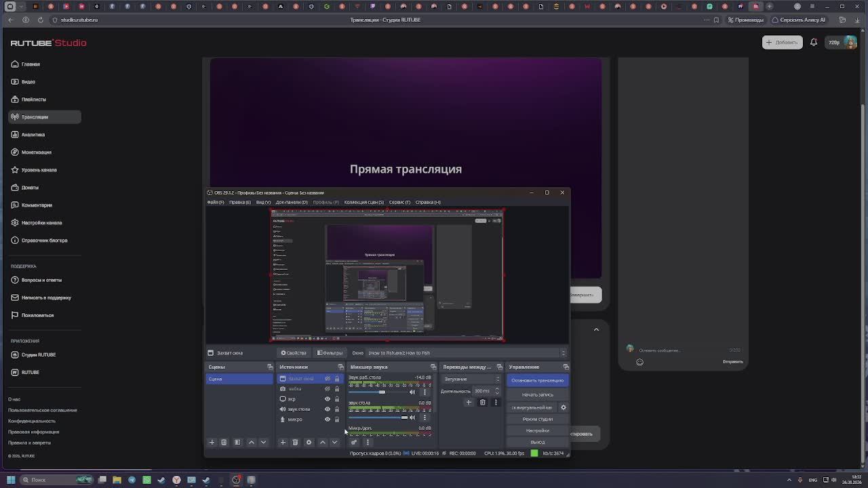
Task: Open the OBS Правка menu
Action: [x=240, y=202]
